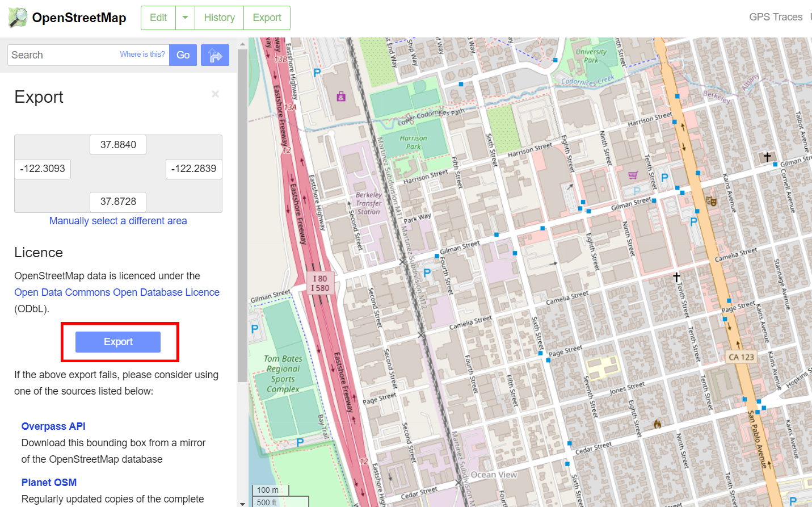Click 'Manually select a different area' link
The height and width of the screenshot is (507, 812).
(x=118, y=221)
